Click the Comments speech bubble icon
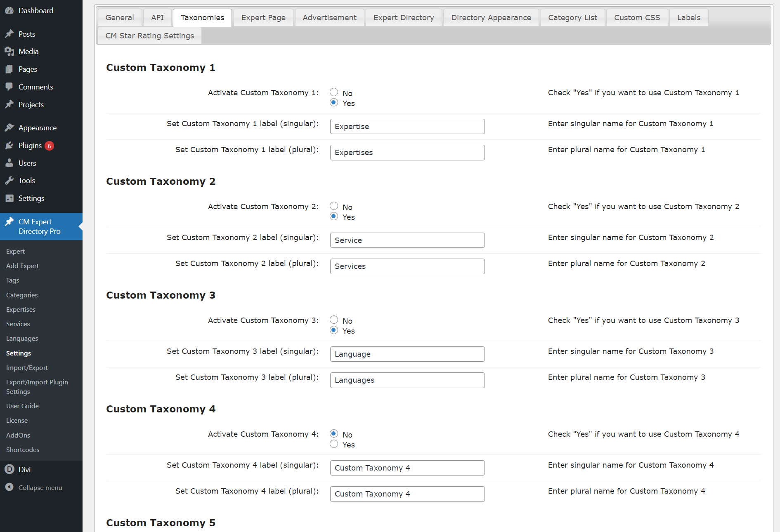 coord(9,87)
